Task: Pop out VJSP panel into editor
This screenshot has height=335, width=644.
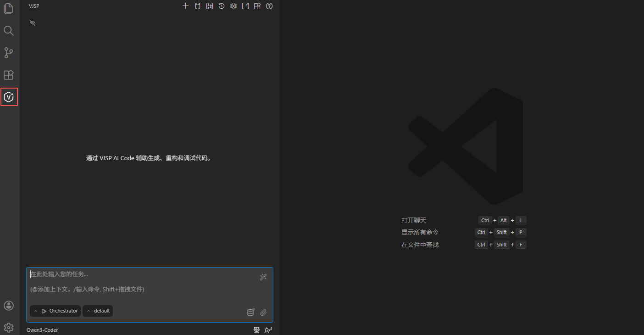Action: (x=245, y=6)
